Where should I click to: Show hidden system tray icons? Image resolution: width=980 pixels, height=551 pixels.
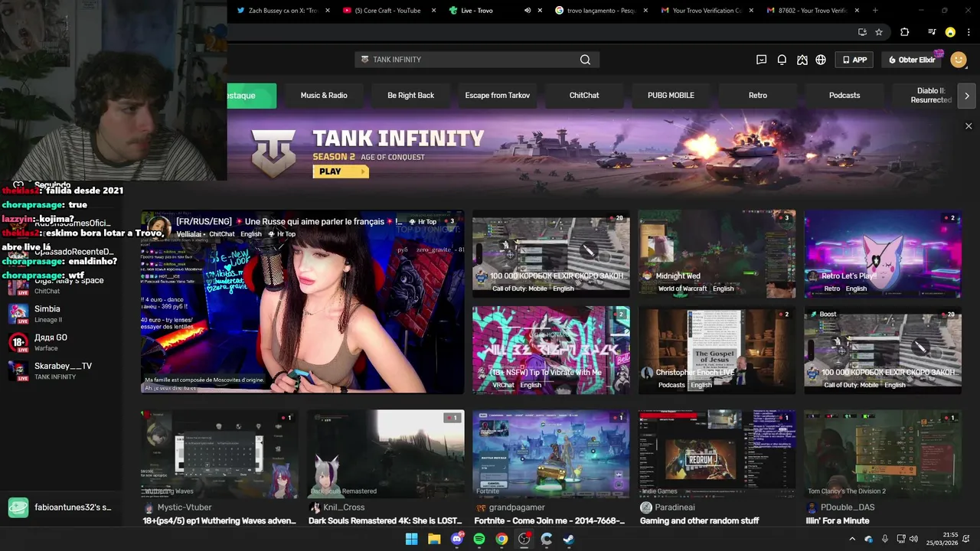click(x=854, y=539)
